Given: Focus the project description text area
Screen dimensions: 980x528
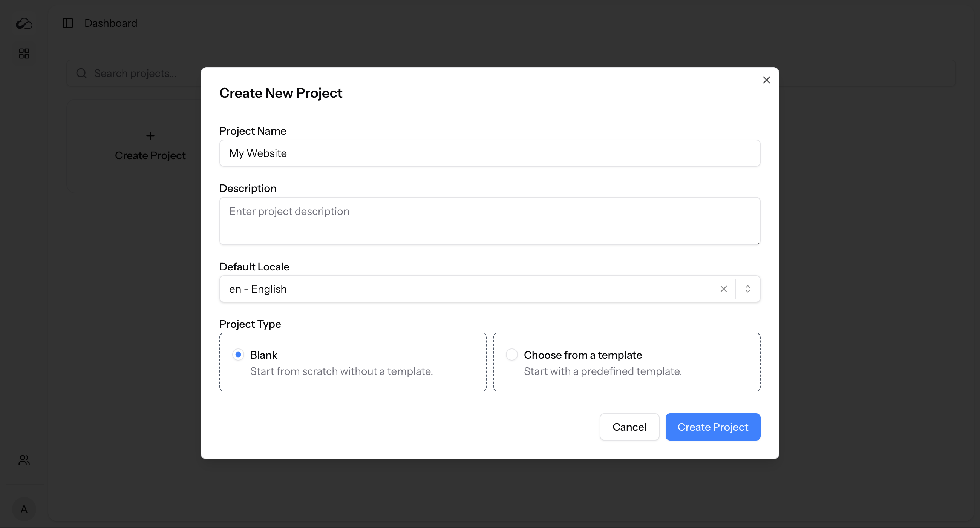Looking at the screenshot, I should coord(490,221).
